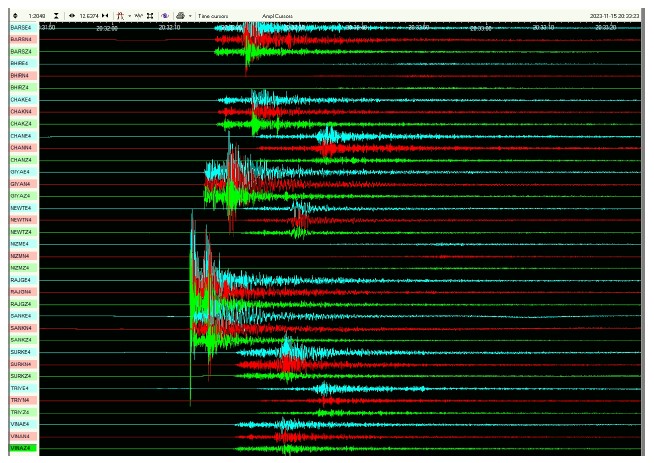Viewport: 654px width, 463px height.
Task: Click the vertical amplitude scale arrows icon
Action: tap(15, 16)
